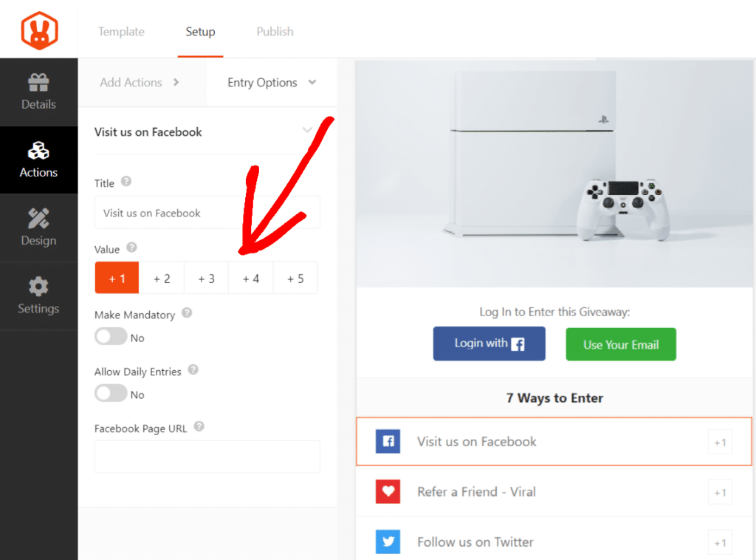Set entry value to +3
Image resolution: width=756 pixels, height=560 pixels.
pyautogui.click(x=206, y=279)
